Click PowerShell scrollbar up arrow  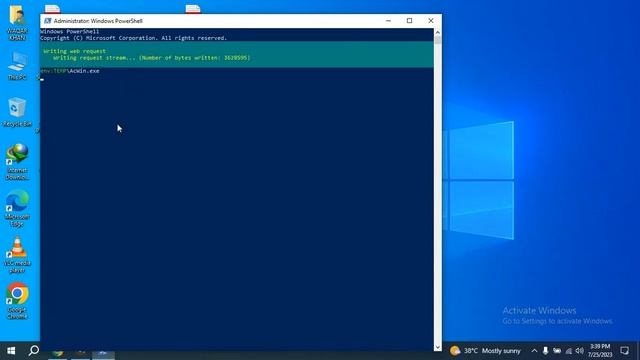[438, 32]
